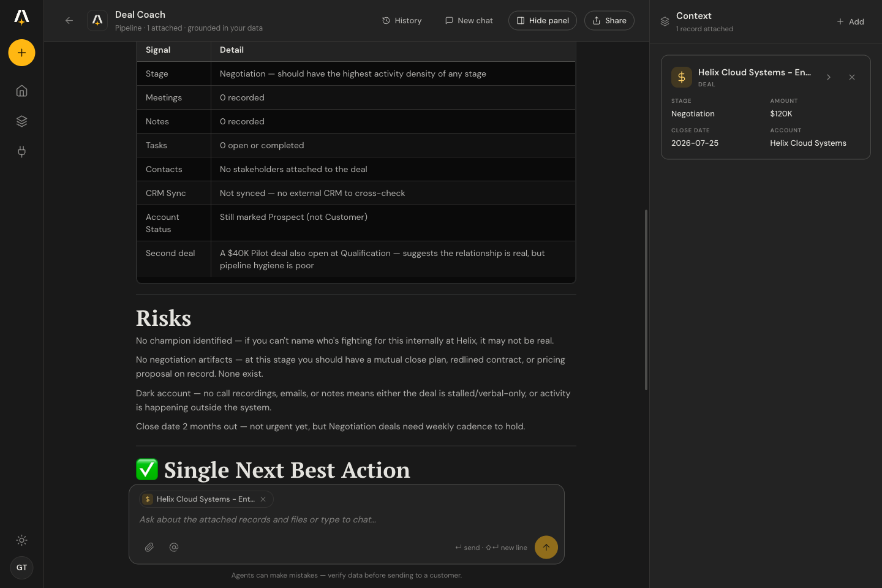Image resolution: width=882 pixels, height=588 pixels.
Task: Send message with the arrow button
Action: pyautogui.click(x=546, y=548)
